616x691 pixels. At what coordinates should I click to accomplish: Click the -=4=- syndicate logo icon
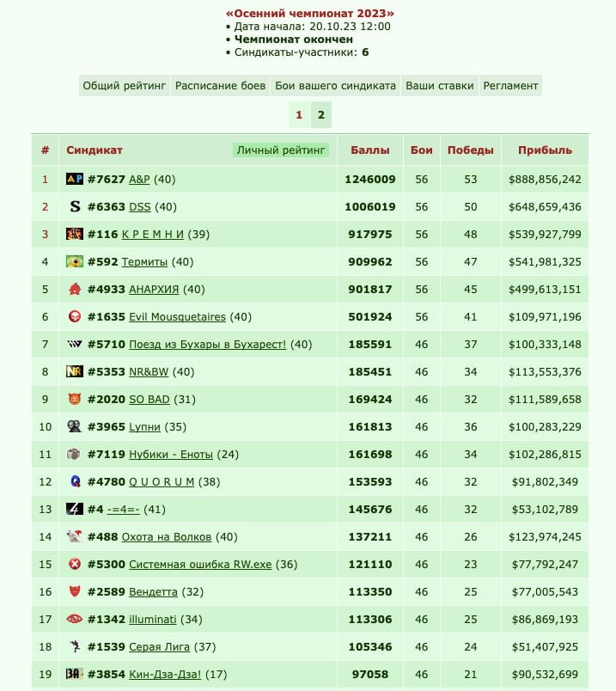pyautogui.click(x=75, y=509)
